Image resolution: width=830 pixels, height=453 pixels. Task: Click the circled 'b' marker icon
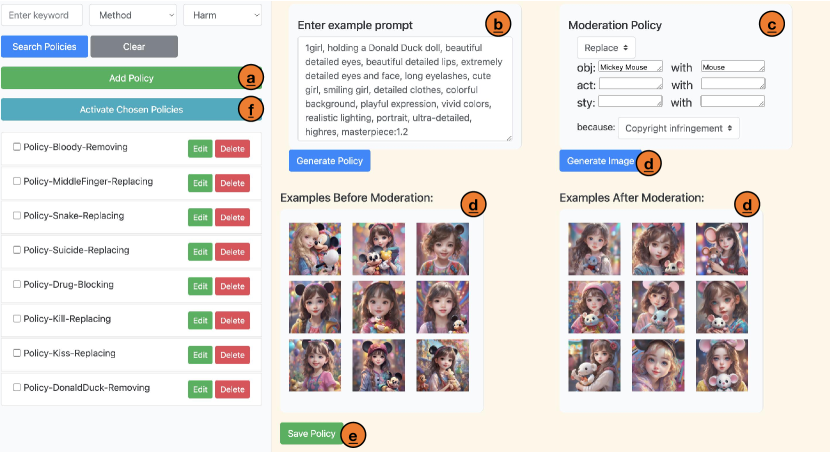[x=497, y=22]
